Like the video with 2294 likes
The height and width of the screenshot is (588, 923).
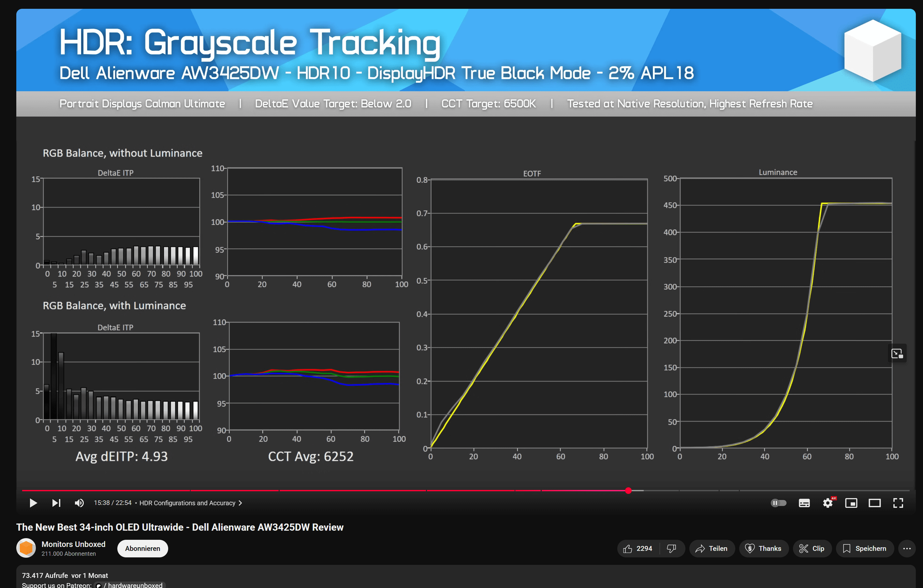pyautogui.click(x=638, y=549)
